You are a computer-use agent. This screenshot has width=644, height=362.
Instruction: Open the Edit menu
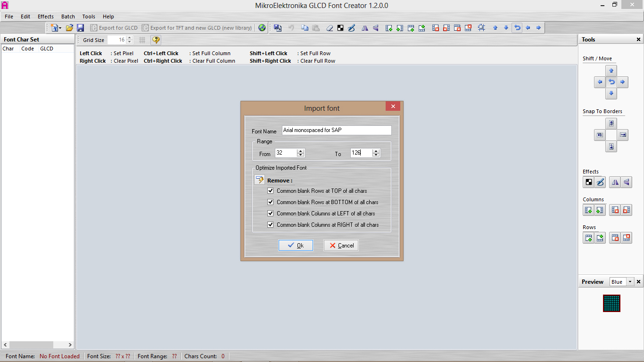click(x=25, y=16)
